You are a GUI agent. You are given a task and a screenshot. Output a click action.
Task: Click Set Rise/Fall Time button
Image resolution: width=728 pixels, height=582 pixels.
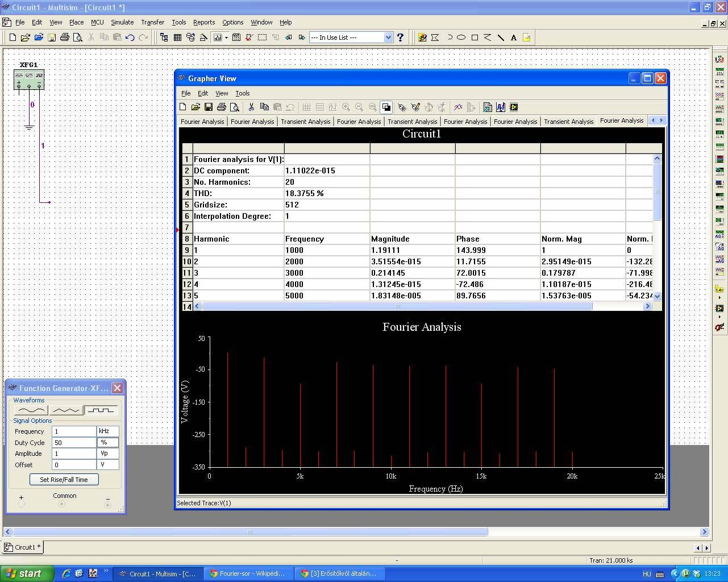click(x=64, y=480)
